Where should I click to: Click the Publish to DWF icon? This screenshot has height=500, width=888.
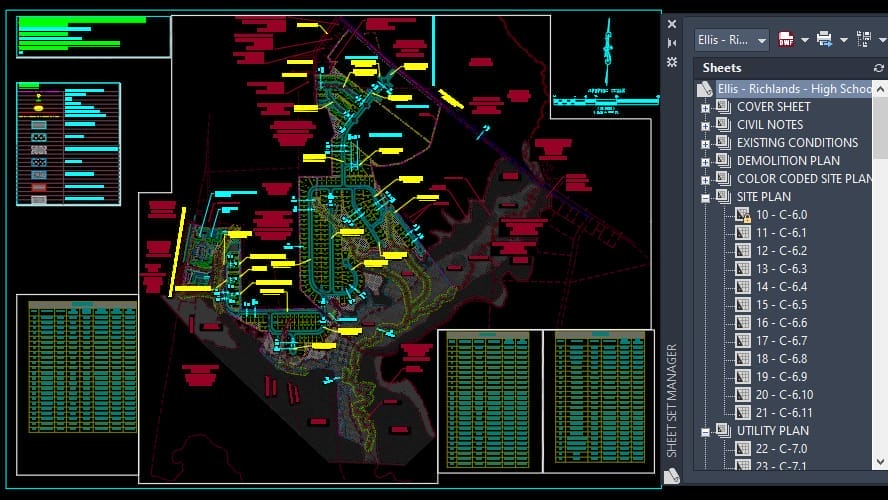click(785, 39)
